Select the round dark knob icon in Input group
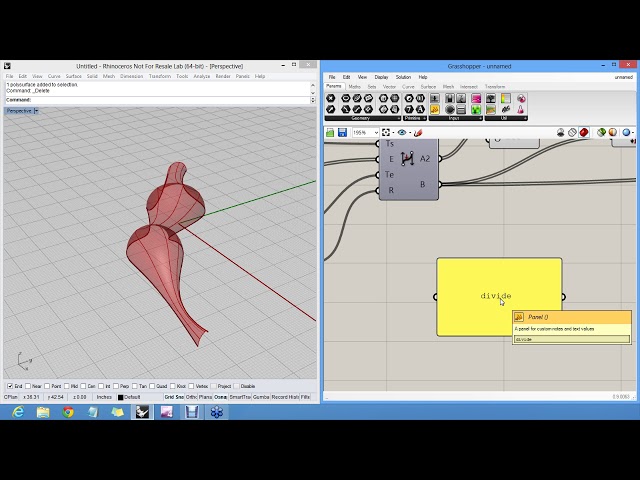640x480 pixels. tap(450, 109)
